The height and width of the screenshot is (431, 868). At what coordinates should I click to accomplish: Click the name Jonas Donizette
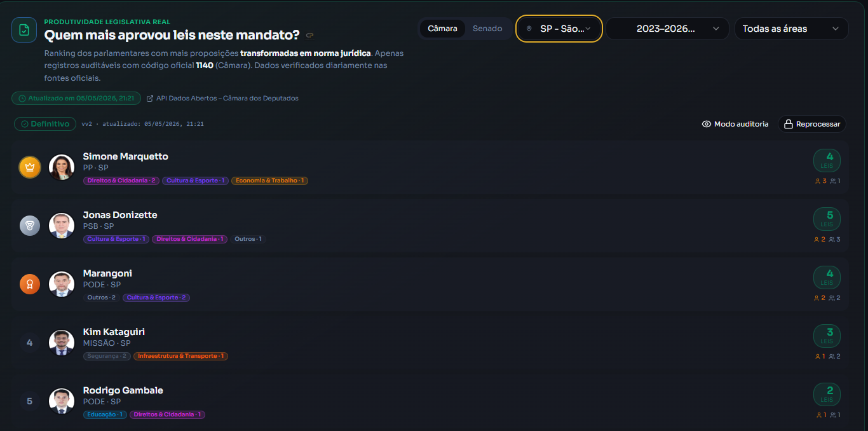(x=120, y=215)
